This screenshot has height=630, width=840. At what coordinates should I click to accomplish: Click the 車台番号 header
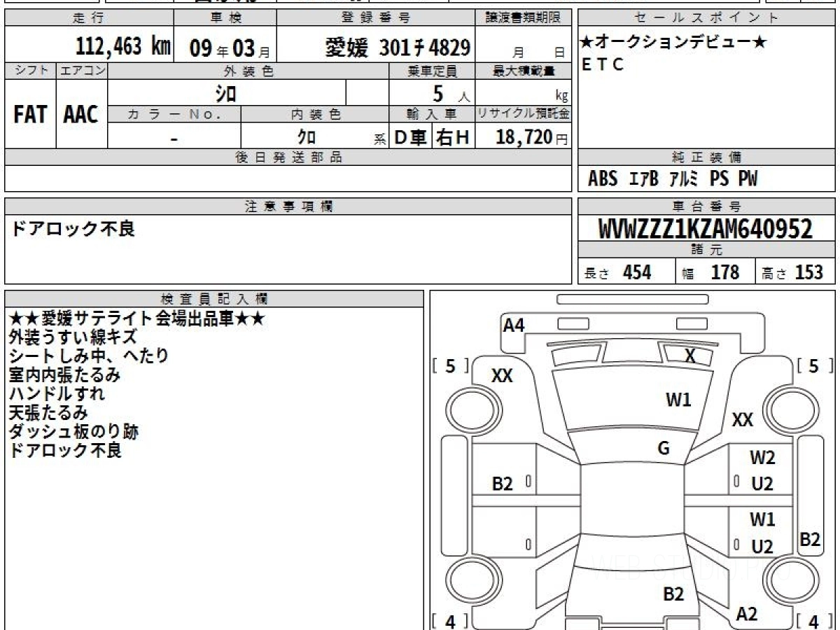point(707,206)
